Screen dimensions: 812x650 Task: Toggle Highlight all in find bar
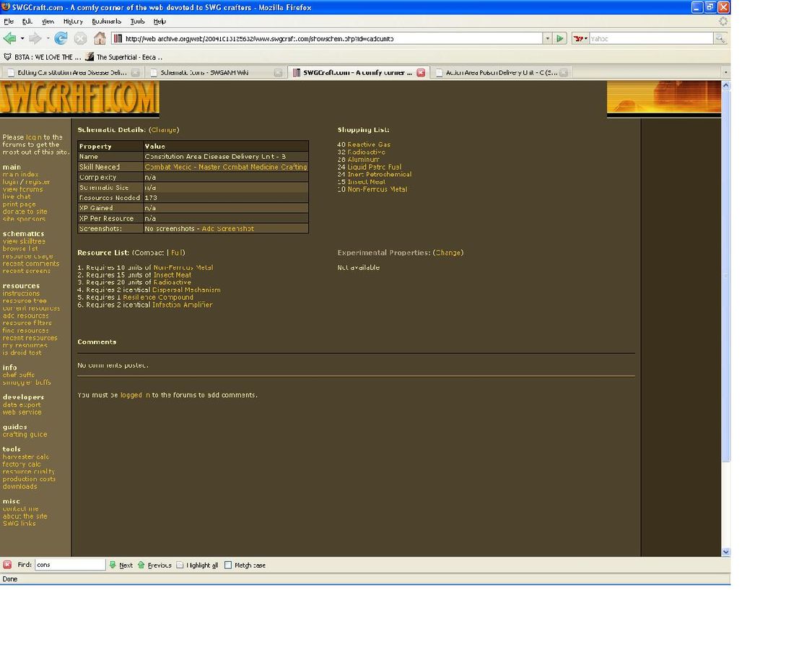tap(180, 565)
